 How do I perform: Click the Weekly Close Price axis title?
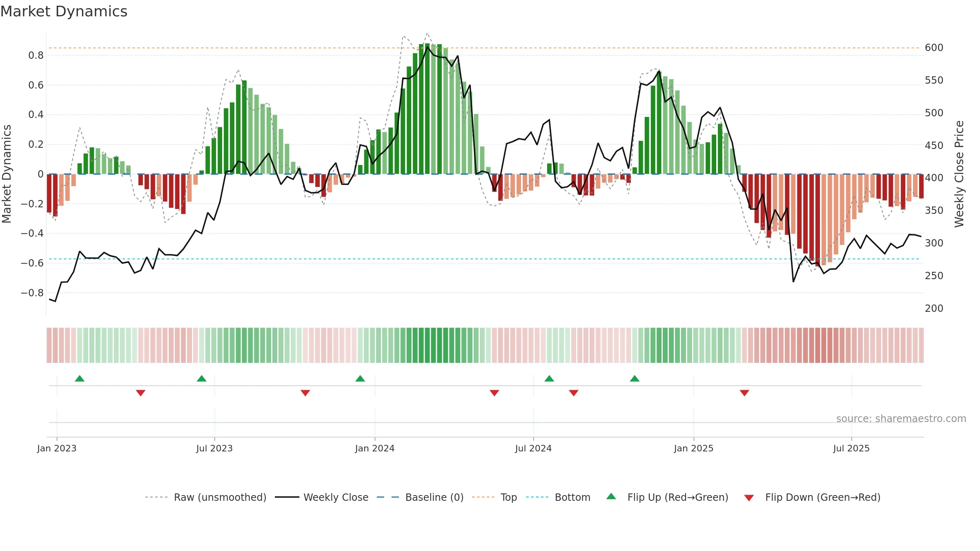click(x=959, y=174)
